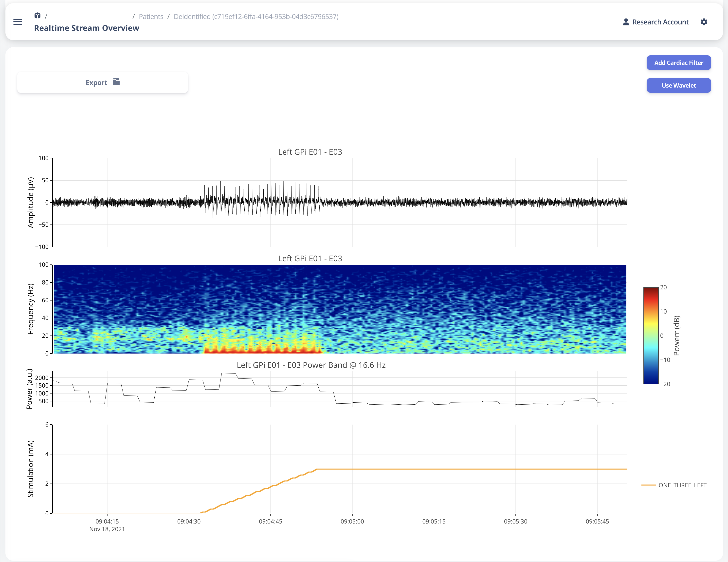The image size is (728, 562).
Task: Open the settings gear icon
Action: pos(704,22)
